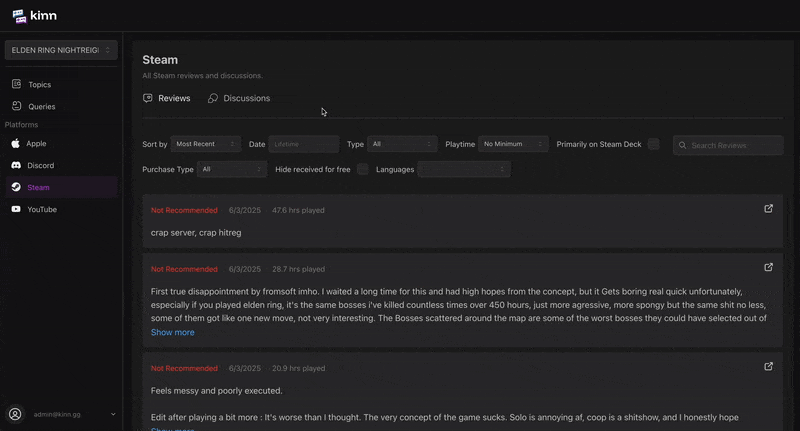Select the Steam platform icon
Screen dimensions: 800x431
coord(16,187)
